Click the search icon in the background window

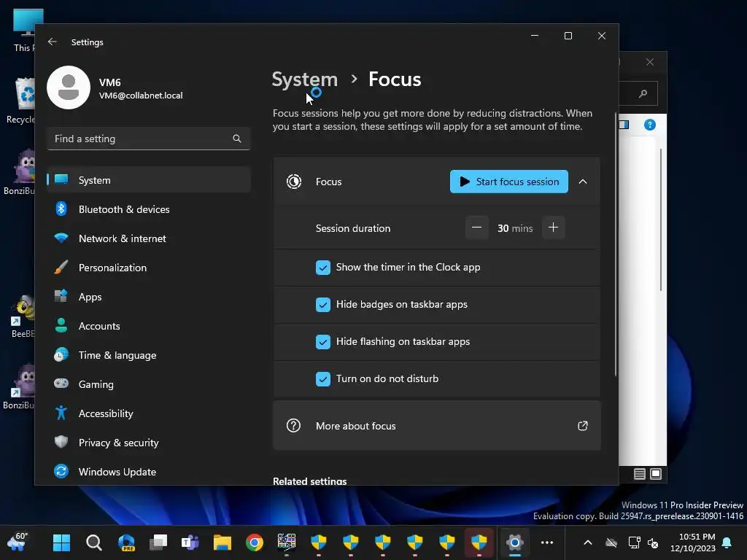point(643,93)
